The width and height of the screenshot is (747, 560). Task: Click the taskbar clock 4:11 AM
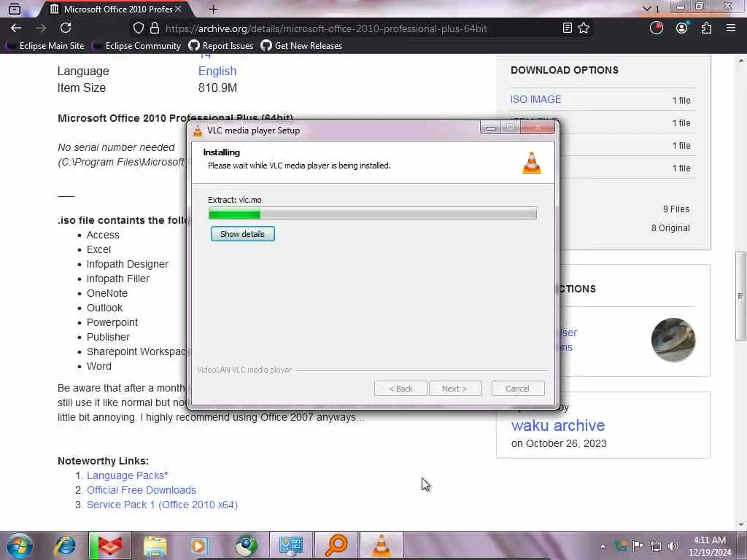710,540
